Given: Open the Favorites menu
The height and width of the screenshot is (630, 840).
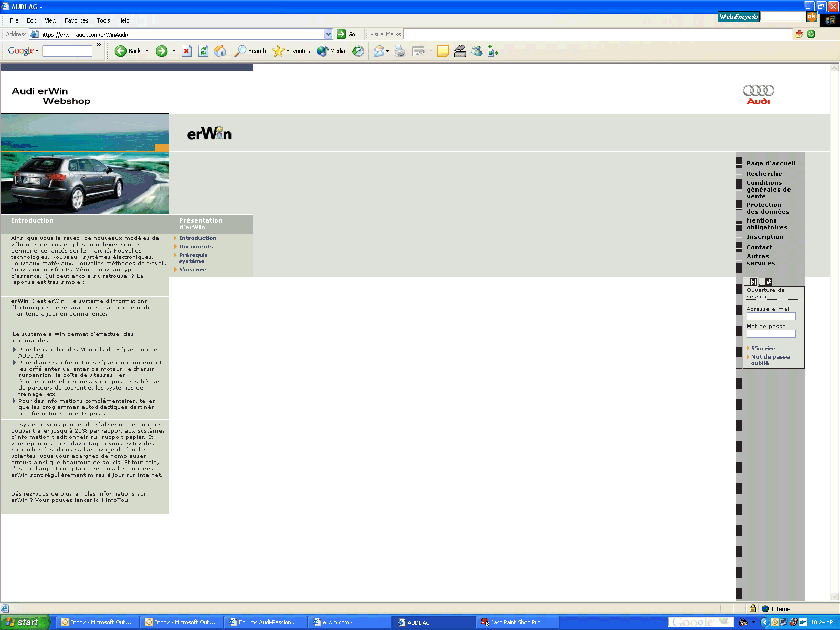Looking at the screenshot, I should coord(76,20).
